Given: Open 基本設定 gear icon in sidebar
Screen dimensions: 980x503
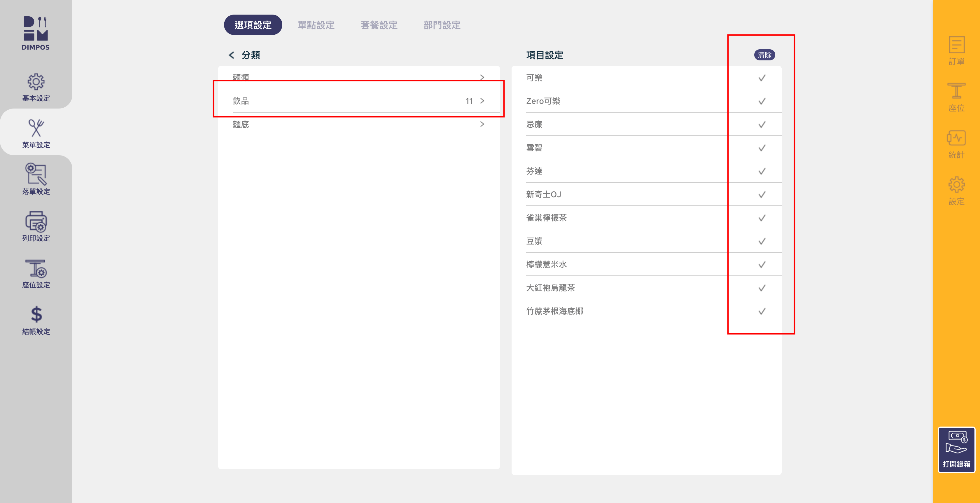Looking at the screenshot, I should [36, 81].
